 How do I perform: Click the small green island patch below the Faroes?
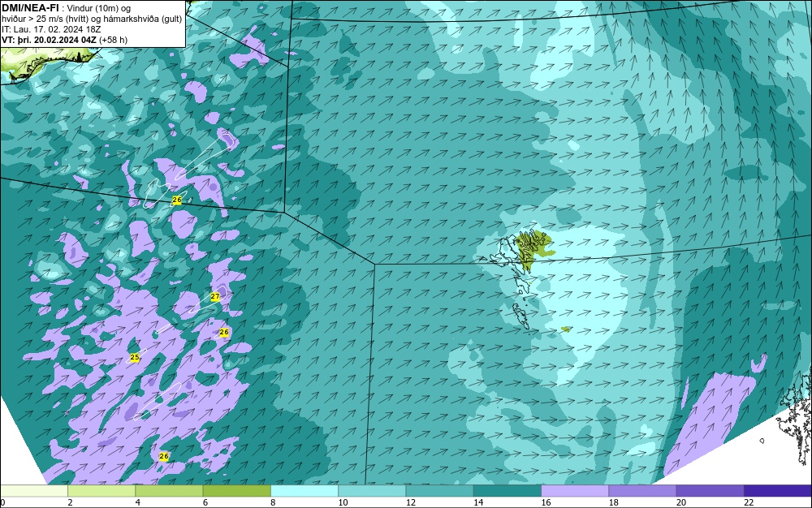tap(566, 329)
